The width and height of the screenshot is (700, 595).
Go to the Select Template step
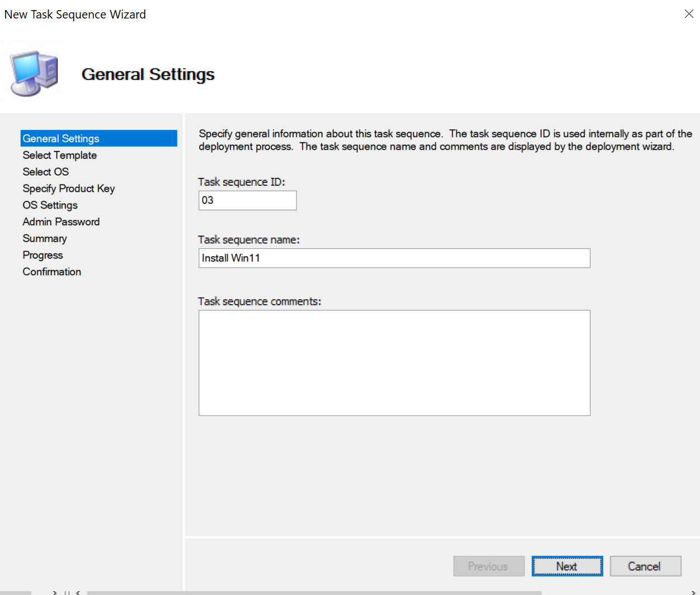pyautogui.click(x=60, y=155)
